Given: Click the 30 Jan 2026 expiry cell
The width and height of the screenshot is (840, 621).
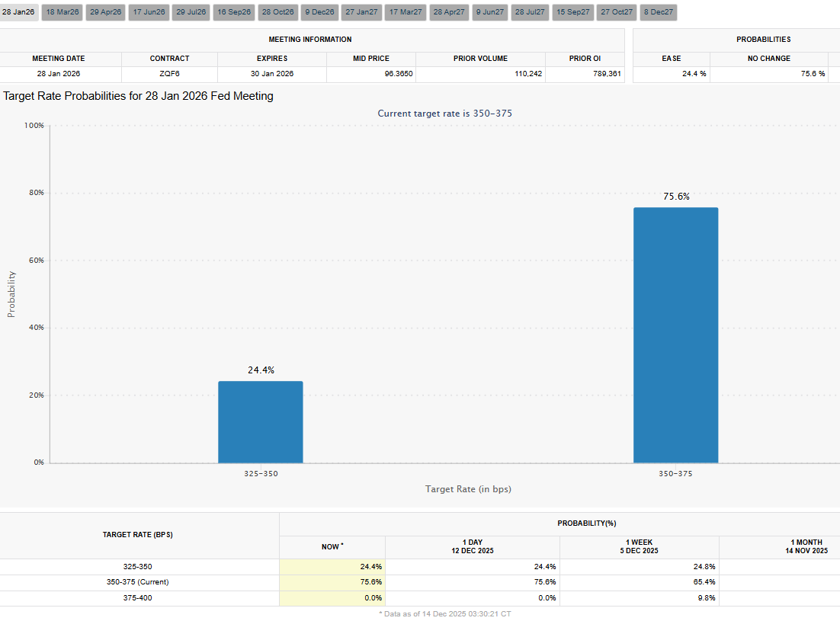Looking at the screenshot, I should click(272, 74).
